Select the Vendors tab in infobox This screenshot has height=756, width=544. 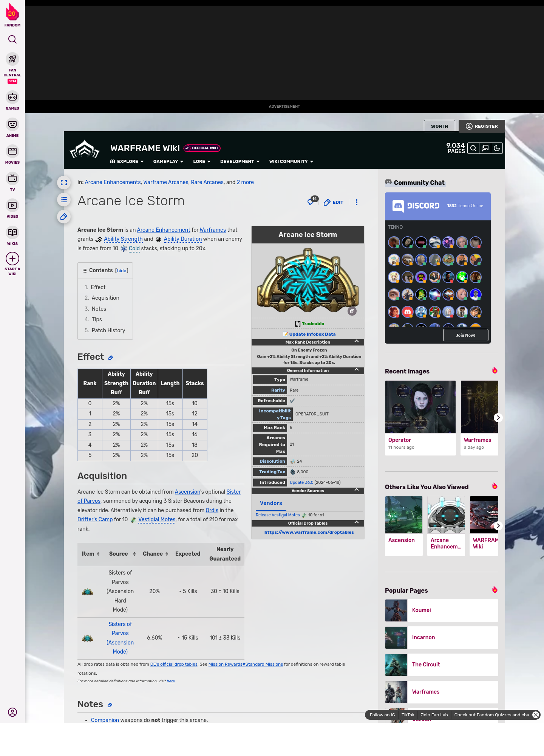pos(271,503)
